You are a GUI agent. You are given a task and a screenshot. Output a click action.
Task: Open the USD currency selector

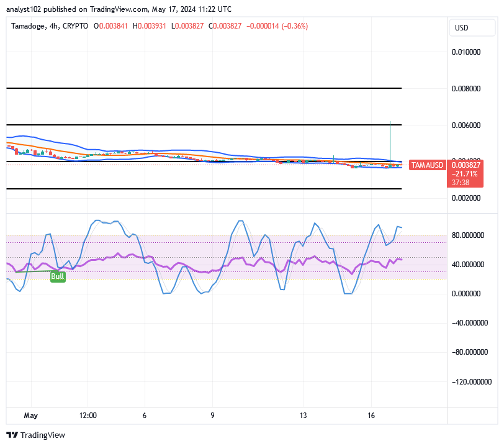472,28
